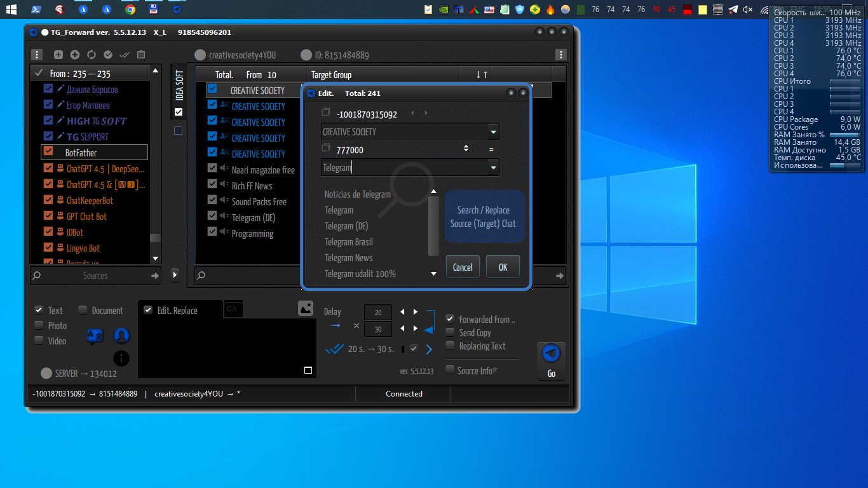868x488 pixels.
Task: Click Cancel in the Edit dialog
Action: pyautogui.click(x=463, y=266)
